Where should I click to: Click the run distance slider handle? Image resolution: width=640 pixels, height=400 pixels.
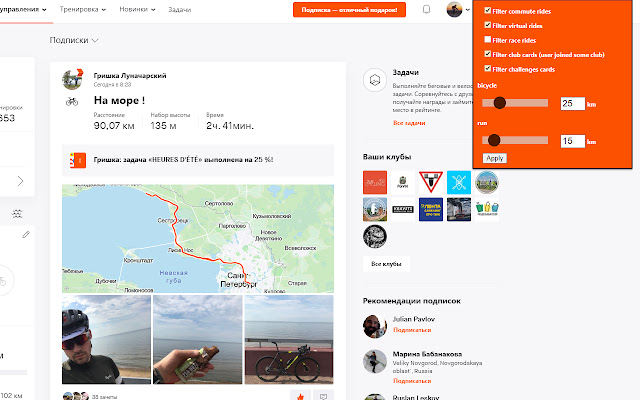494,140
